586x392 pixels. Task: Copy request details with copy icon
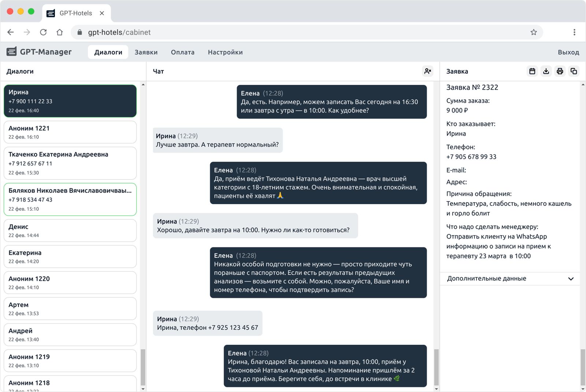(x=574, y=71)
